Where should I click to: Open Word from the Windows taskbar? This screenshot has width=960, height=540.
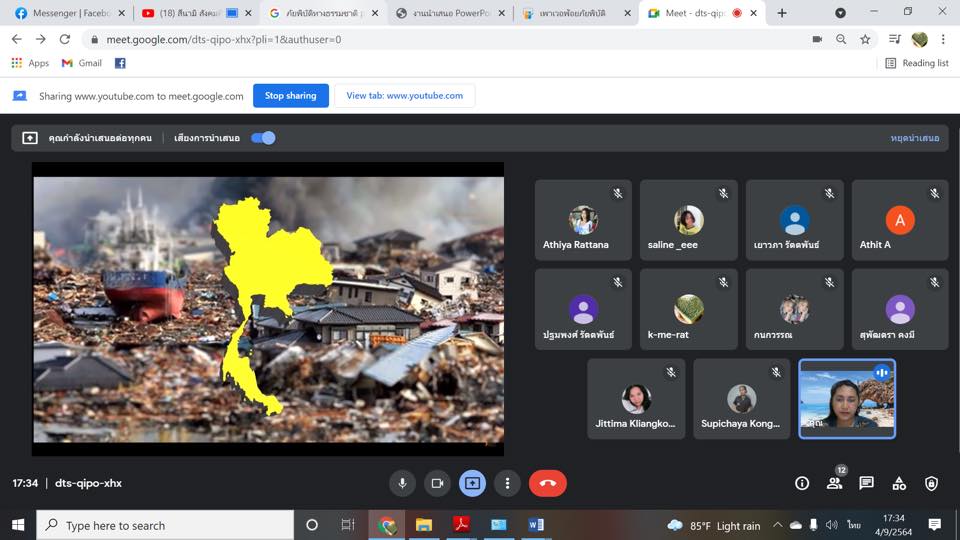point(536,525)
